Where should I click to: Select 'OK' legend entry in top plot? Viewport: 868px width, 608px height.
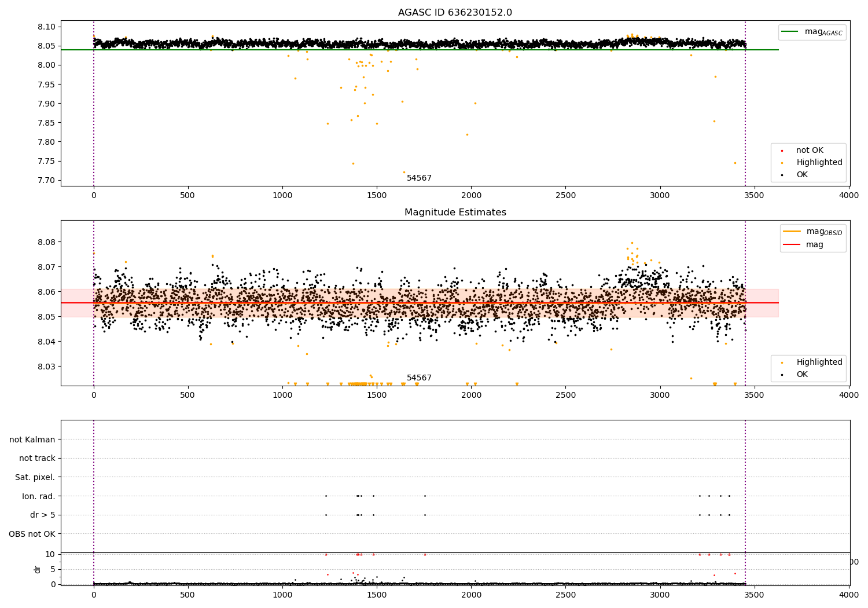click(801, 175)
